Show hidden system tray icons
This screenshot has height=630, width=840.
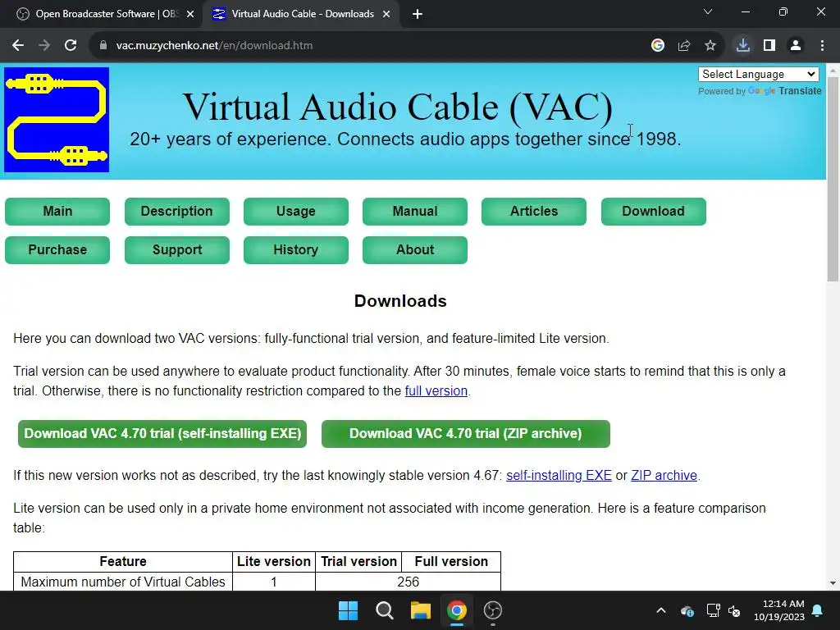point(661,610)
